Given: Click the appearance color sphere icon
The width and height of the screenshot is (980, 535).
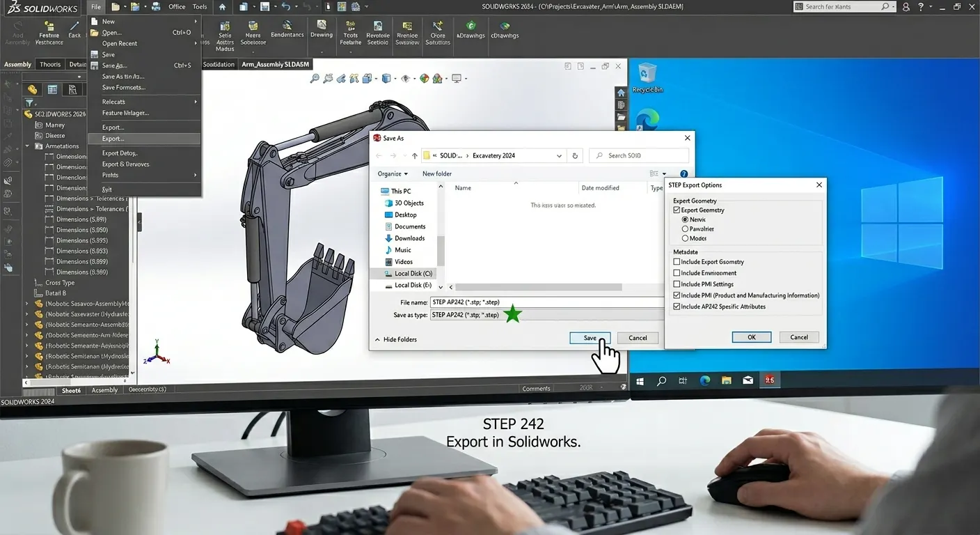Looking at the screenshot, I should (423, 79).
